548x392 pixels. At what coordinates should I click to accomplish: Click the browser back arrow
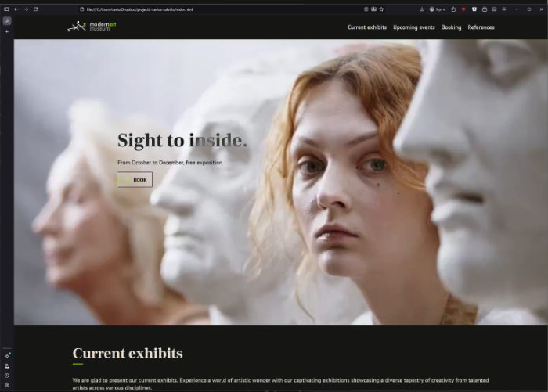tap(16, 9)
